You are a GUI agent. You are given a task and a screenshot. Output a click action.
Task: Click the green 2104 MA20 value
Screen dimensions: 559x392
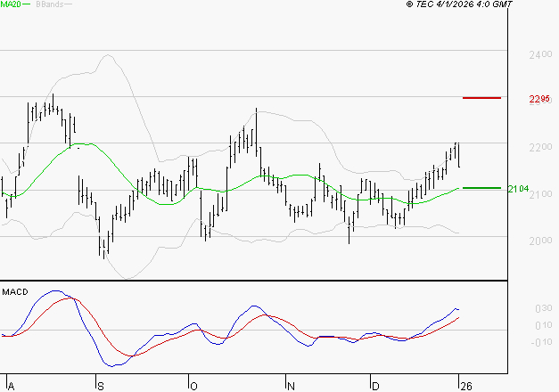pos(518,189)
